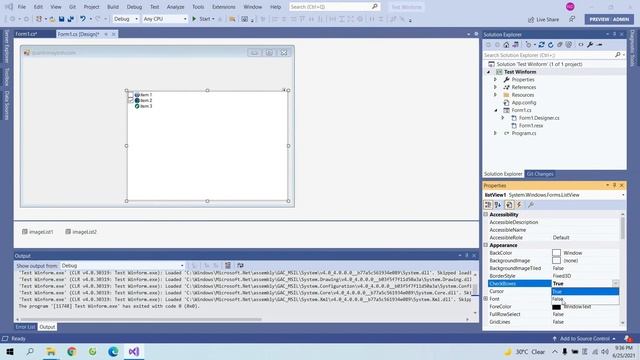
Task: Collapse the Form1.cs node
Action: click(496, 110)
